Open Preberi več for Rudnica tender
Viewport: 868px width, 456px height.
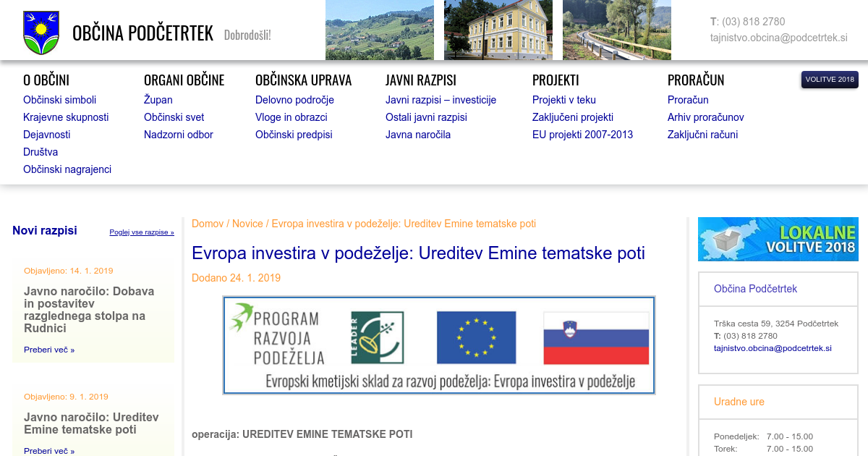point(49,350)
